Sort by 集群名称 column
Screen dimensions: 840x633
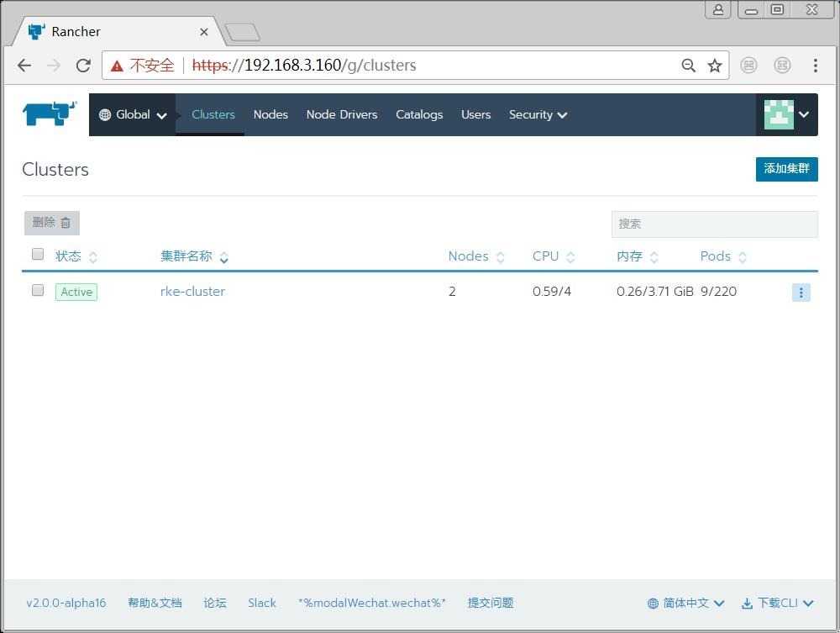point(195,256)
